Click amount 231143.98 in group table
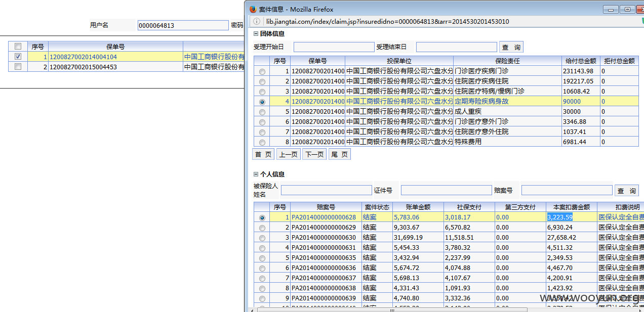 click(x=578, y=71)
